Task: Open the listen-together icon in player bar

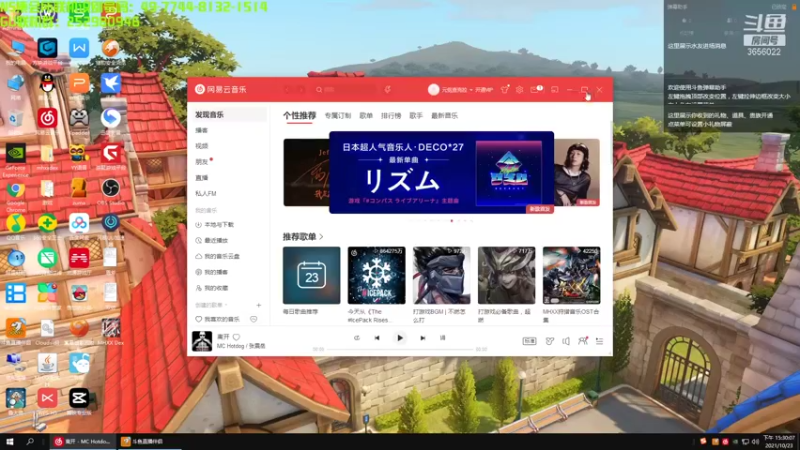Action: coord(583,341)
